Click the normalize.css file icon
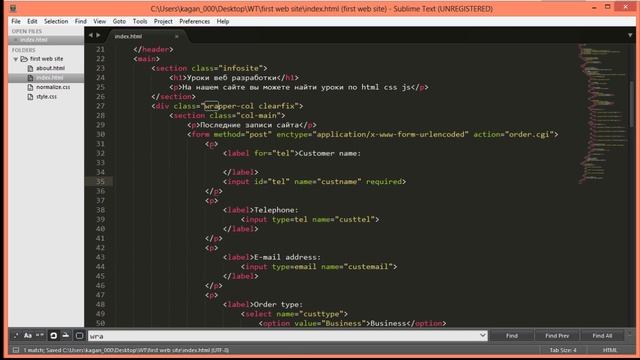Screen dimensions: 640x360 pos(30,87)
